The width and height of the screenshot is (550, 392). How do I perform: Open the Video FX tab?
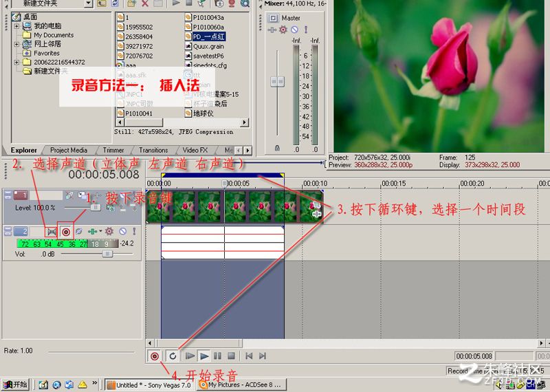(195, 150)
